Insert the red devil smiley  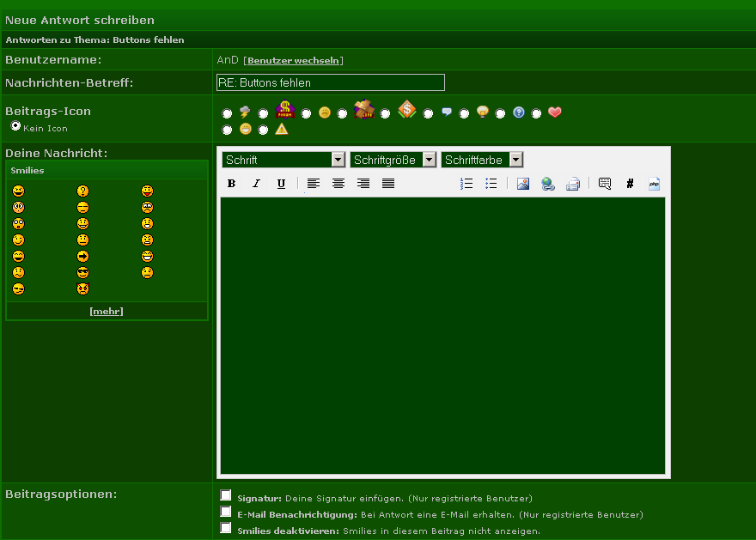[82, 289]
